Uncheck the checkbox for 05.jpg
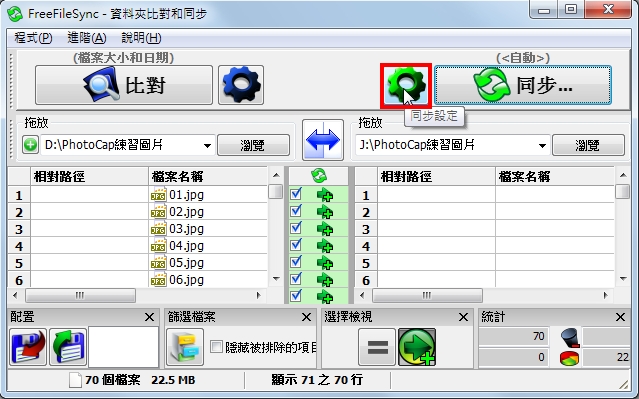The image size is (639, 399). pyautogui.click(x=296, y=261)
